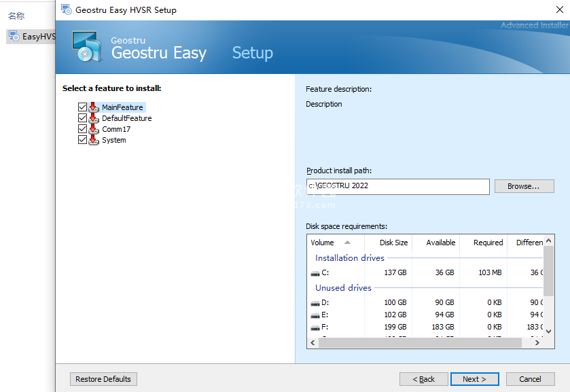Click the 94 GB available cell for E:

click(444, 315)
